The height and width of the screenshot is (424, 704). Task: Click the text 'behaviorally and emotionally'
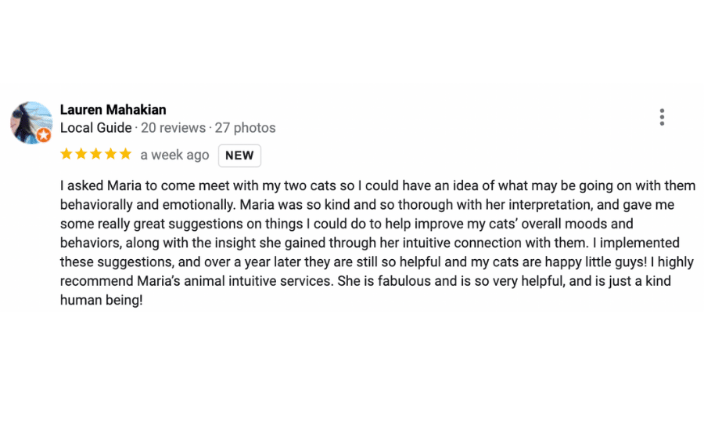(x=147, y=205)
